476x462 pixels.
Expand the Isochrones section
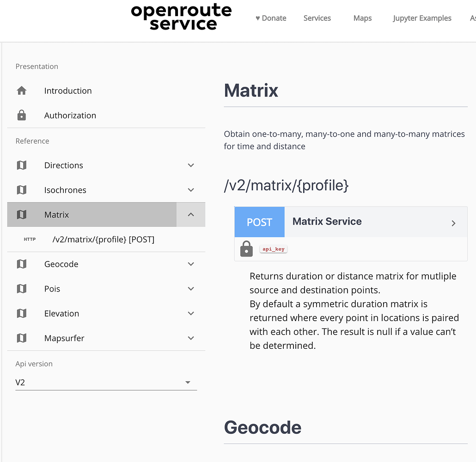(x=190, y=189)
